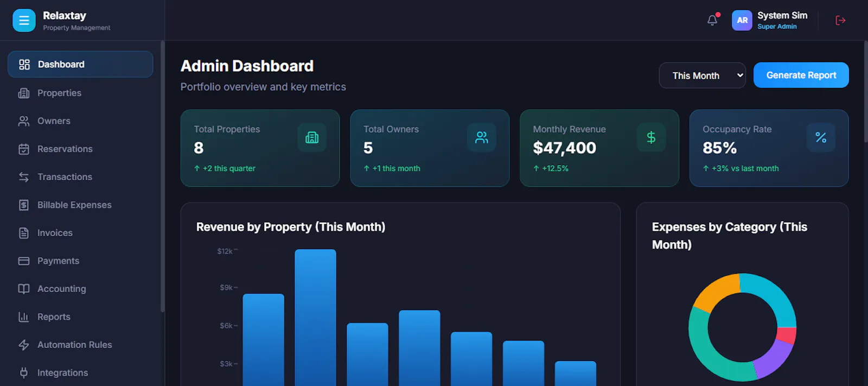The image size is (868, 386).
Task: Click the building icon on Total Properties card
Action: [x=312, y=137]
